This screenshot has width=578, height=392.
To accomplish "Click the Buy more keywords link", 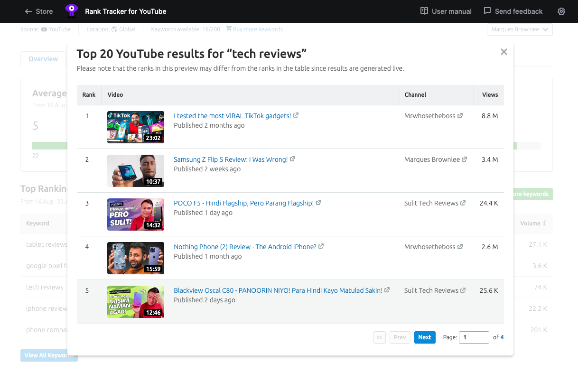I will [x=257, y=29].
